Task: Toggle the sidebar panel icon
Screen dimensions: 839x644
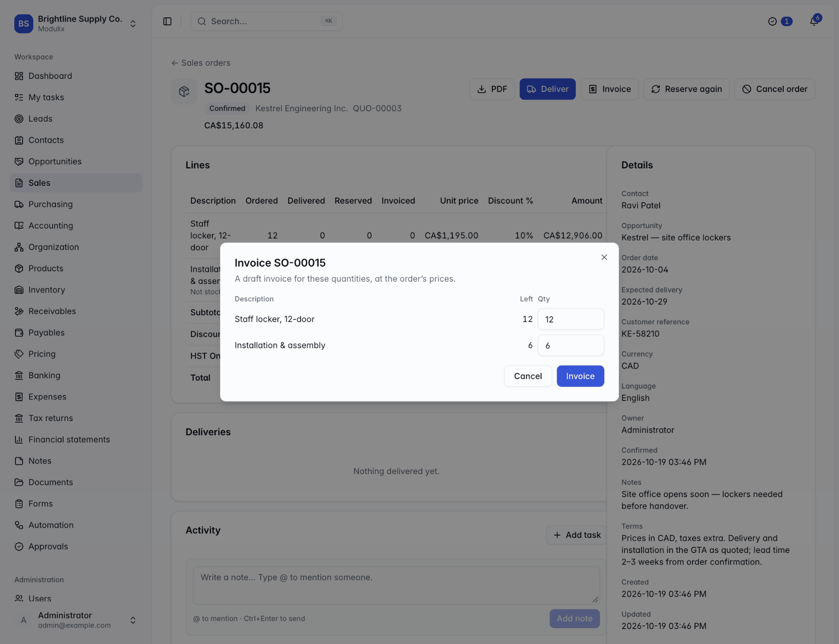Action: [168, 22]
